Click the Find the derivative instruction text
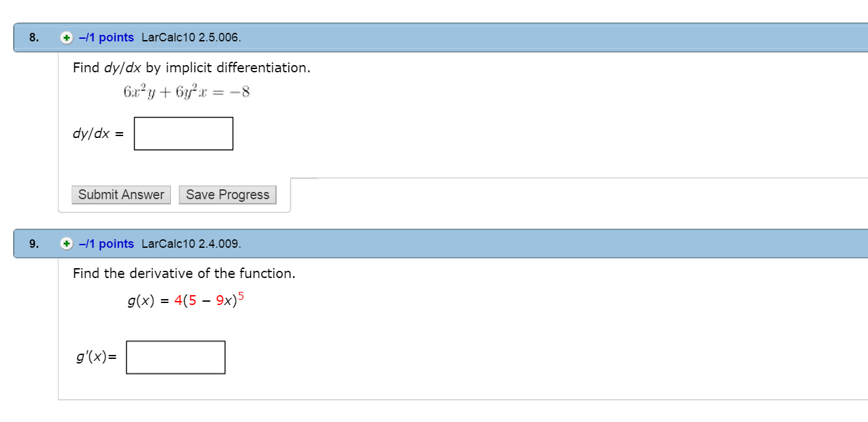Viewport: 868px width, 422px height. pyautogui.click(x=183, y=273)
